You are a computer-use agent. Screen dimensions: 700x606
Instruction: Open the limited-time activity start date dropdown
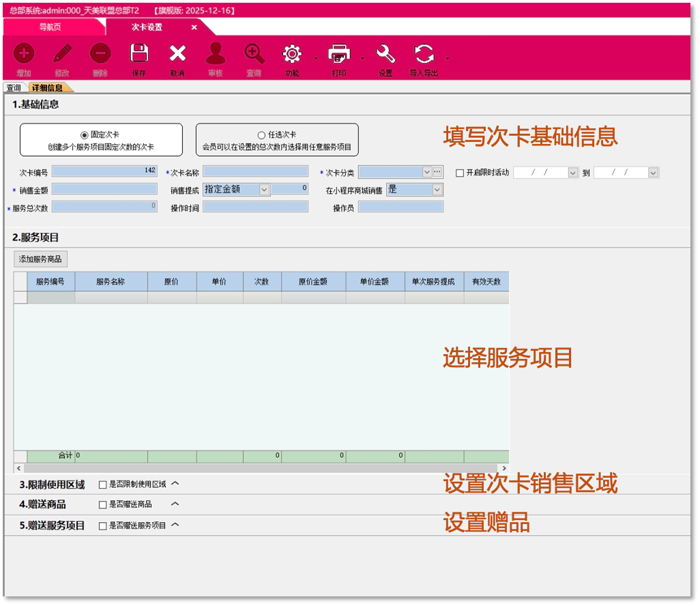click(573, 173)
